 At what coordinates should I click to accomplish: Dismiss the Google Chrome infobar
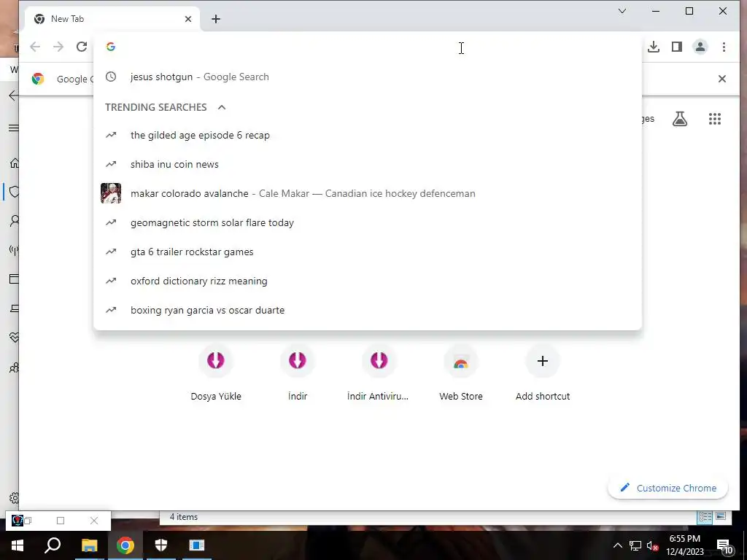(722, 79)
